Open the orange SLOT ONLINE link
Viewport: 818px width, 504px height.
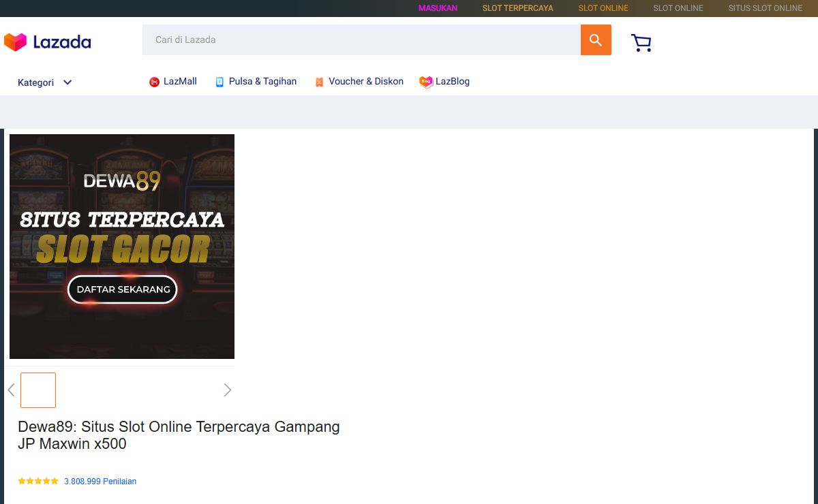(x=603, y=8)
